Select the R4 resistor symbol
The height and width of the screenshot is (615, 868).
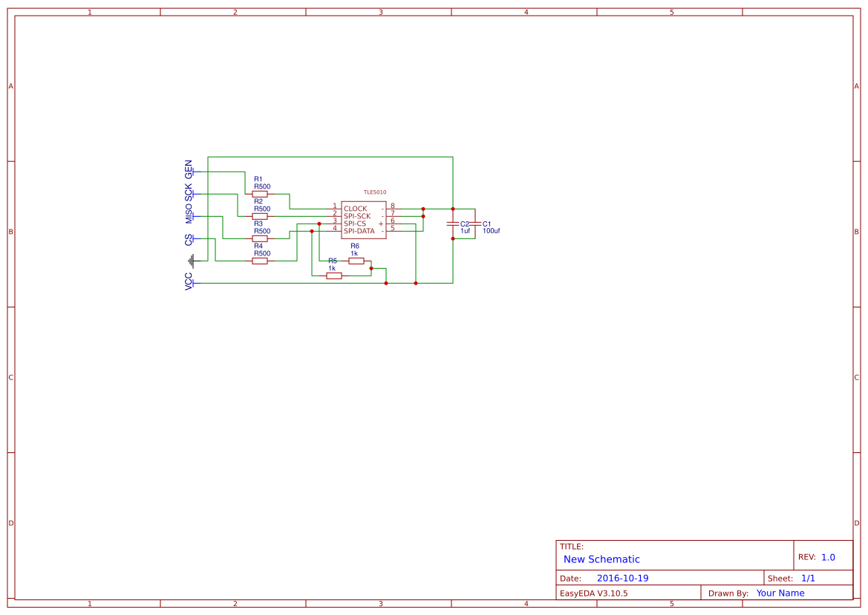tap(259, 261)
